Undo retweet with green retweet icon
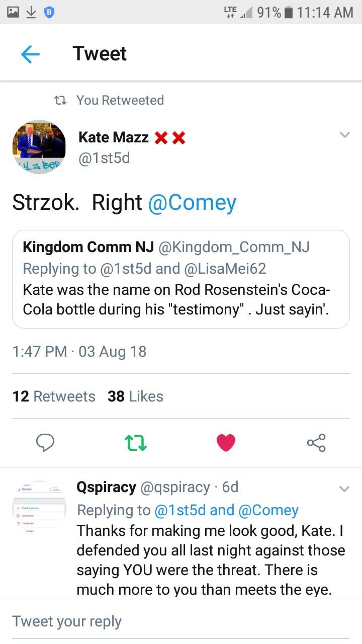Image resolution: width=362 pixels, height=644 pixels. pos(135,443)
